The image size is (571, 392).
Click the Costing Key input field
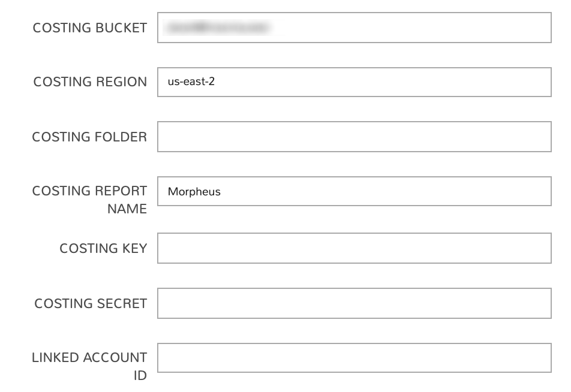pyautogui.click(x=354, y=248)
